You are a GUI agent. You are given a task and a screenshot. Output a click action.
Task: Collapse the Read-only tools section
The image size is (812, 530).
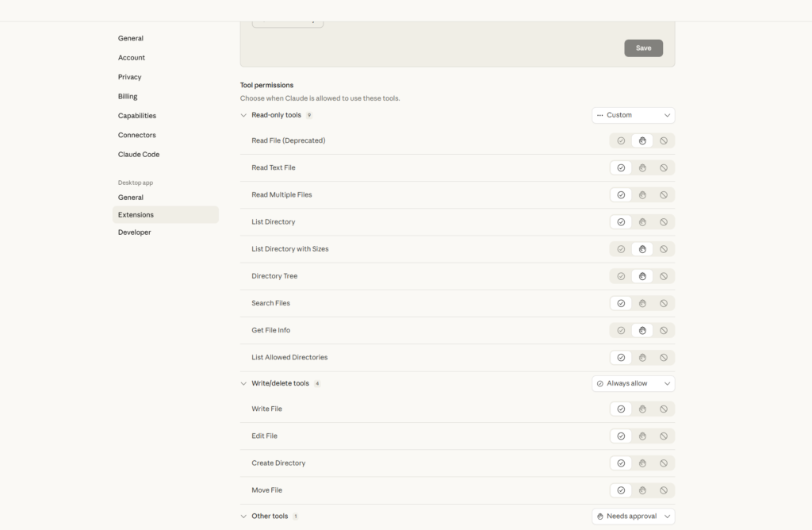pyautogui.click(x=243, y=115)
